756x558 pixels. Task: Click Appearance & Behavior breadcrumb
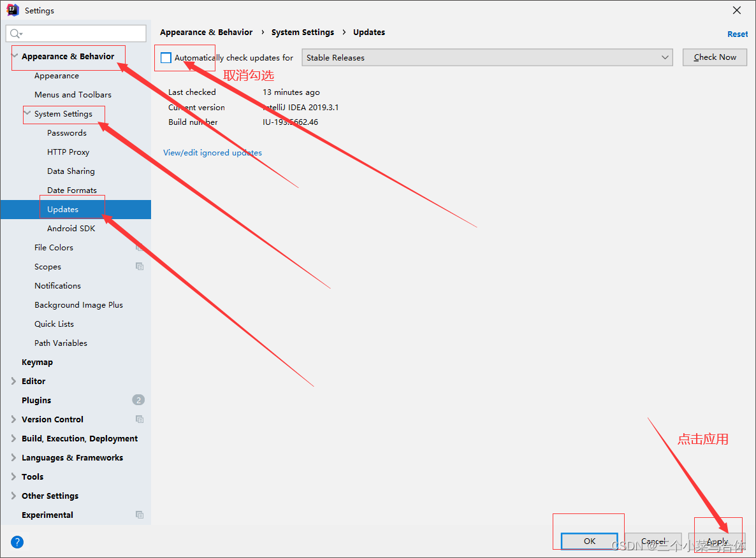click(x=207, y=32)
